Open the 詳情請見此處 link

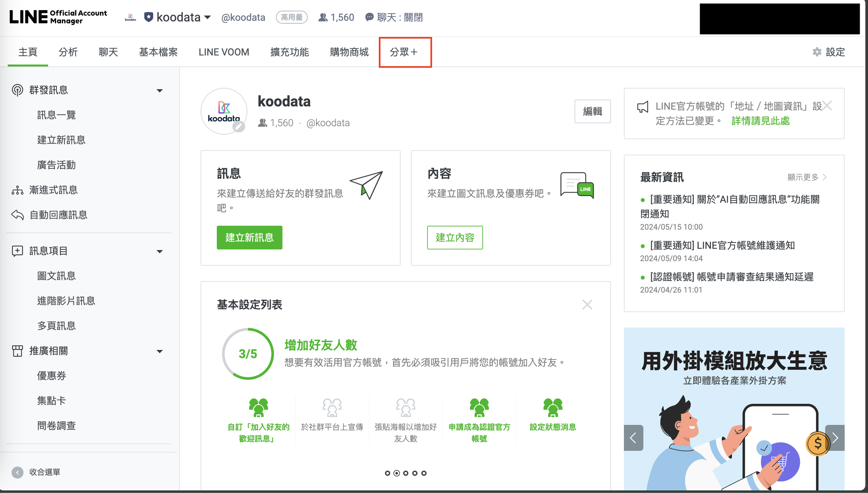(x=760, y=121)
